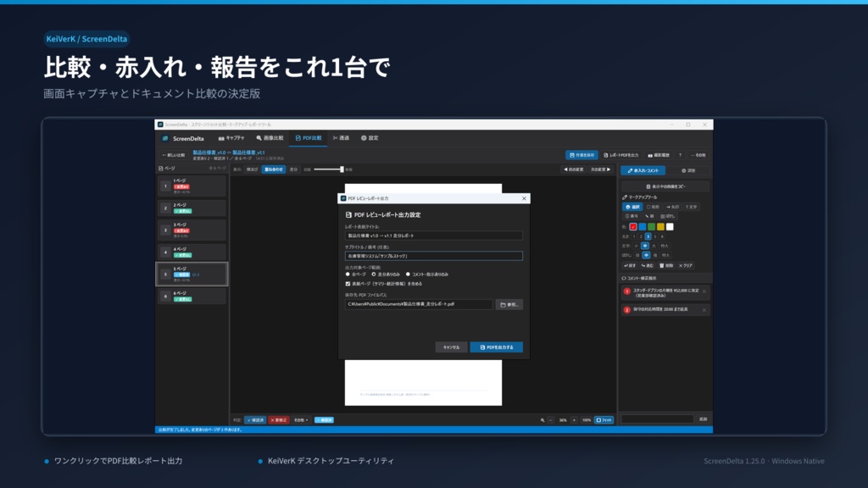The height and width of the screenshot is (488, 868).
Task: Click the フィット fit zoom button
Action: click(x=604, y=420)
